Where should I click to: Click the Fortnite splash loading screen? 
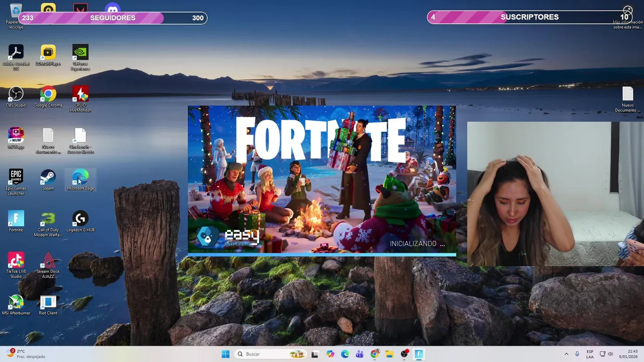(x=322, y=181)
